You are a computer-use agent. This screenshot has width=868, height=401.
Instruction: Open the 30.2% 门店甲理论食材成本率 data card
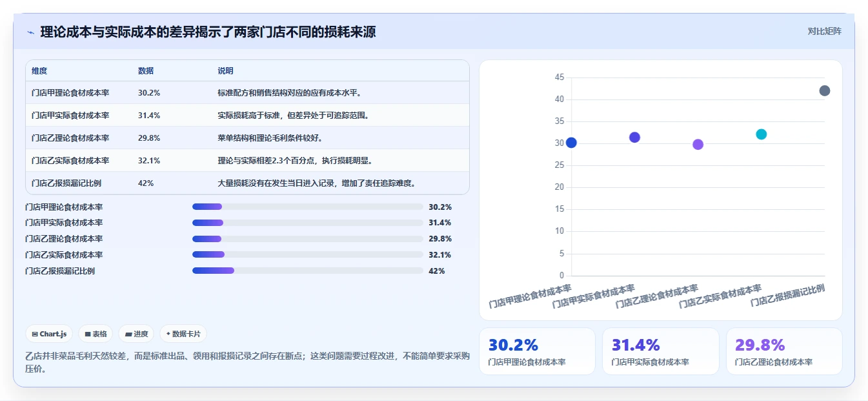pyautogui.click(x=537, y=351)
